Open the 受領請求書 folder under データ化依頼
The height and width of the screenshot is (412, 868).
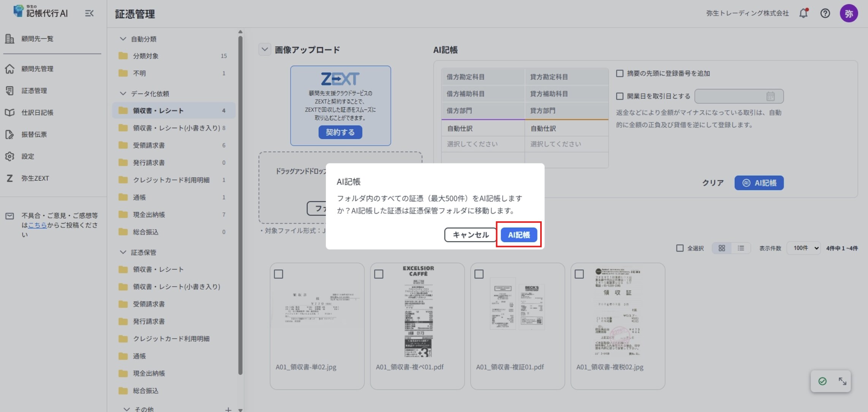pyautogui.click(x=174, y=145)
